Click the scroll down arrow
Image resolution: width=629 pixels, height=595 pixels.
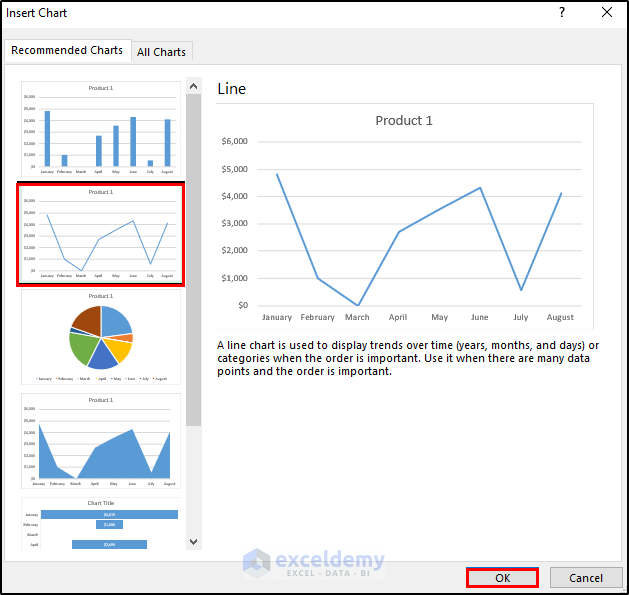coord(193,542)
